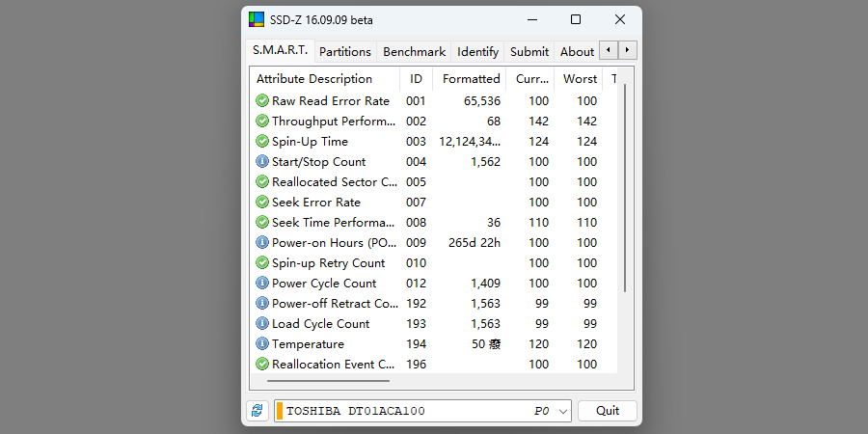The height and width of the screenshot is (434, 868).
Task: Click the refresh icon beside drive selector
Action: click(257, 411)
